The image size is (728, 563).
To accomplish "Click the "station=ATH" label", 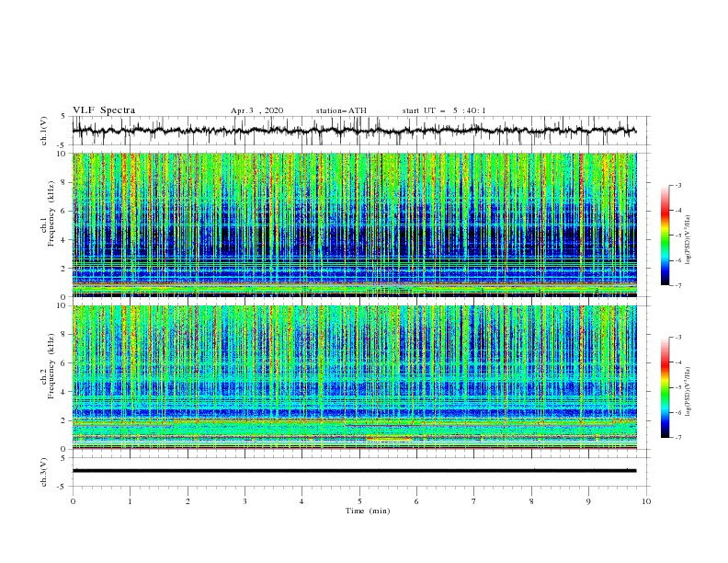I will point(341,110).
